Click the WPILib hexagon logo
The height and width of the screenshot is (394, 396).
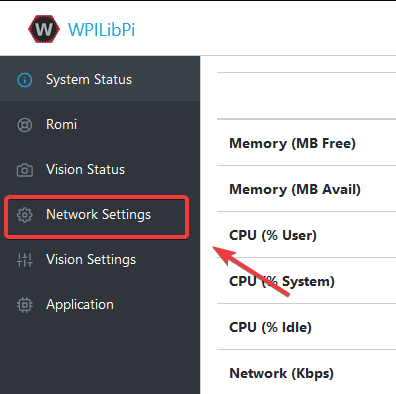tap(44, 29)
